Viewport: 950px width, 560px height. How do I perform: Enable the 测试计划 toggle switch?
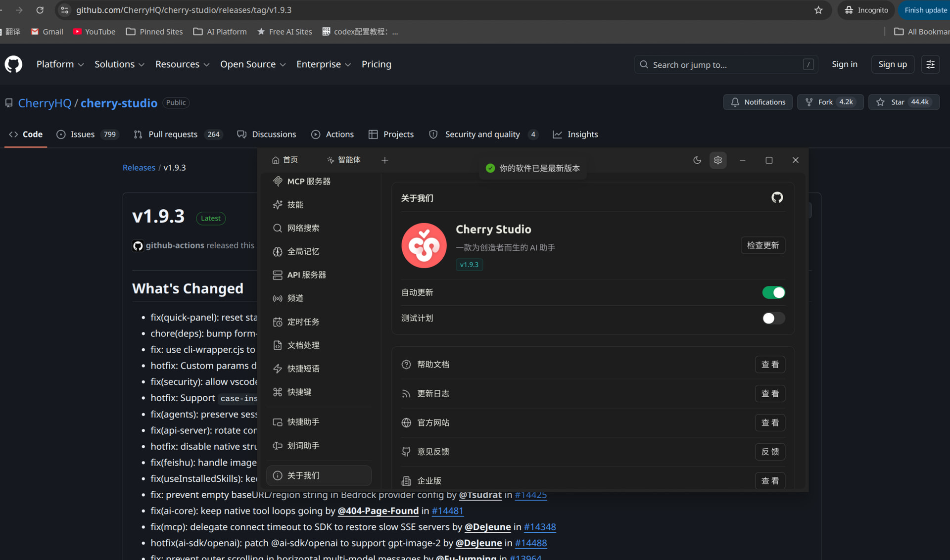[x=773, y=318]
